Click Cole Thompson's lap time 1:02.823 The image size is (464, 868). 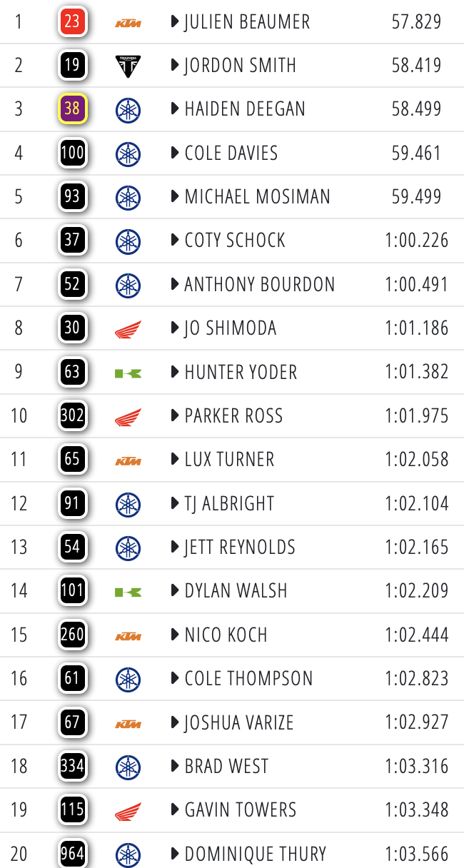(x=417, y=679)
